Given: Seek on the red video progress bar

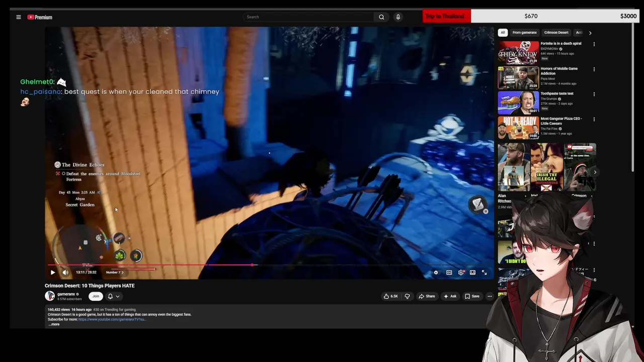Looking at the screenshot, I should click(269, 265).
